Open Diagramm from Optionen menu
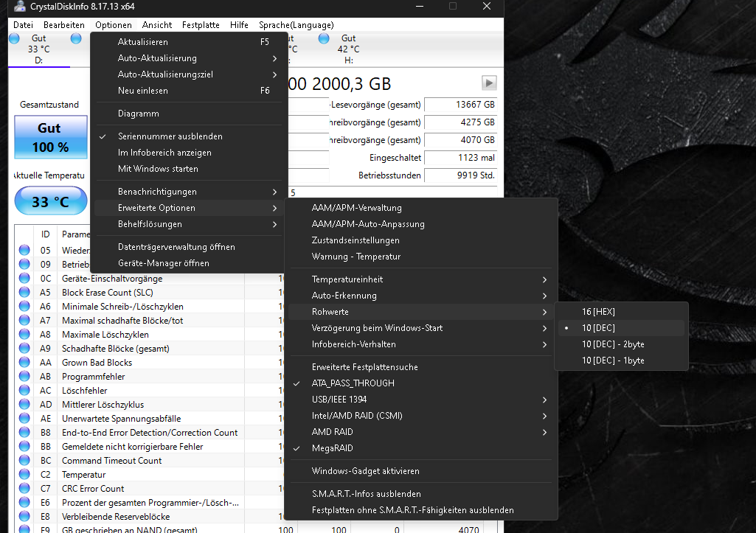 [189, 114]
